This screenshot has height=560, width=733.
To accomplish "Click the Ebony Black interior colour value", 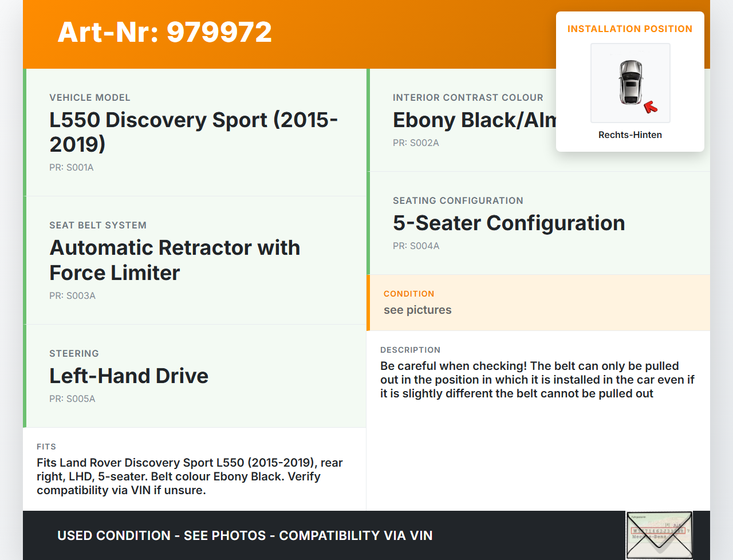I will click(474, 120).
